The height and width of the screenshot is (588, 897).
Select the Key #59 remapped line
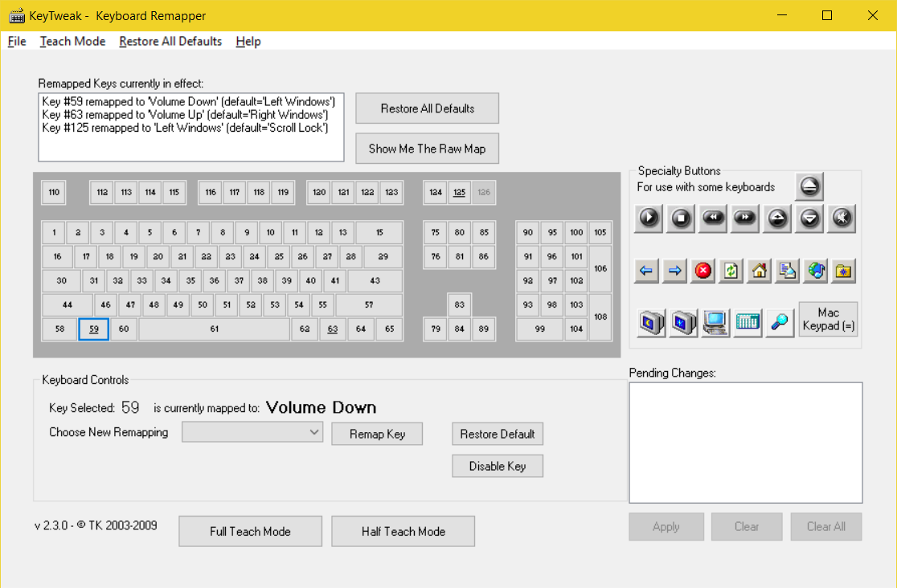[x=188, y=102]
